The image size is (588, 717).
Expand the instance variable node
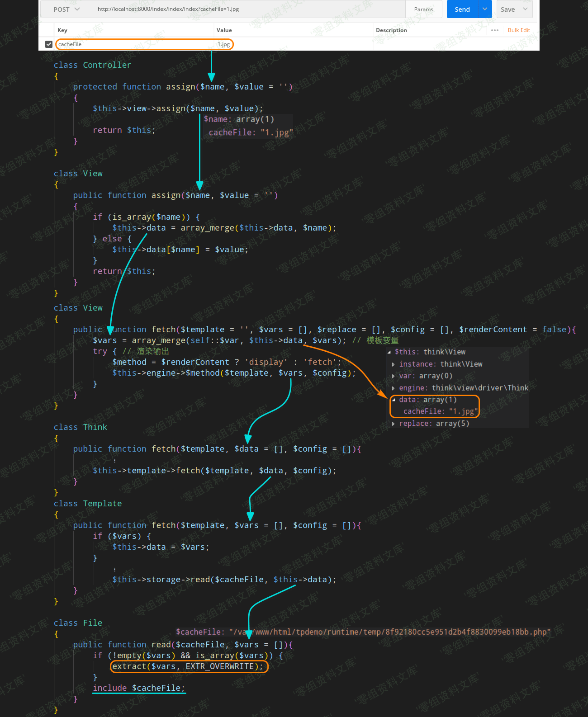pyautogui.click(x=393, y=364)
